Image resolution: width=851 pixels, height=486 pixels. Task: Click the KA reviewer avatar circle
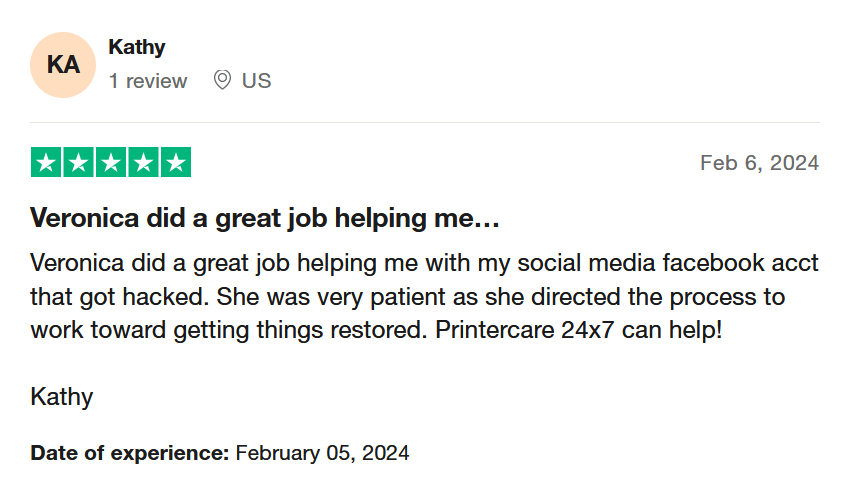pyautogui.click(x=63, y=65)
